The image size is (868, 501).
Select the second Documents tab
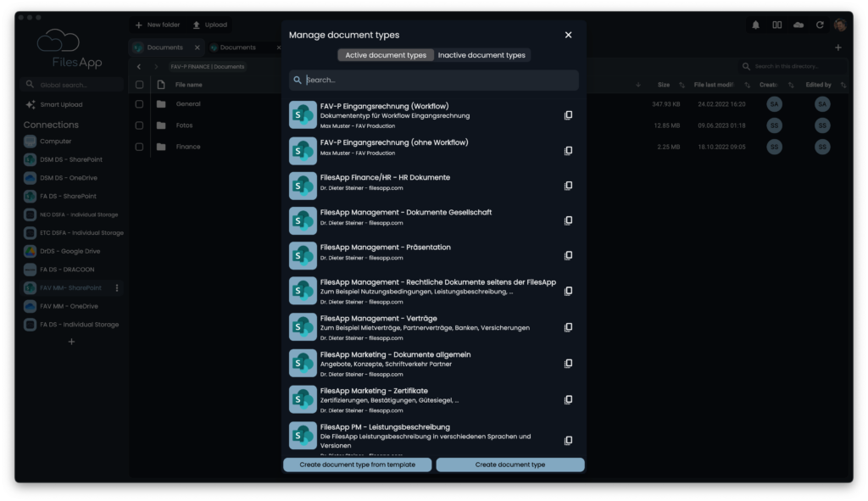click(238, 47)
